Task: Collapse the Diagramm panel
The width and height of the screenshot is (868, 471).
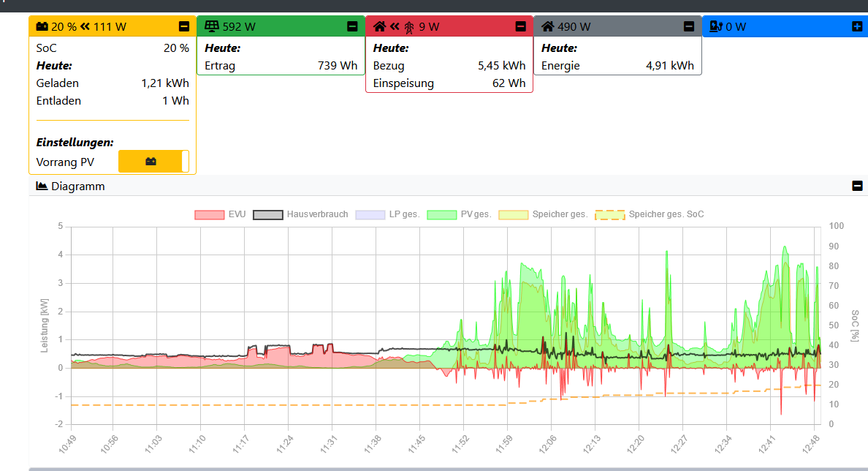Action: coord(857,186)
